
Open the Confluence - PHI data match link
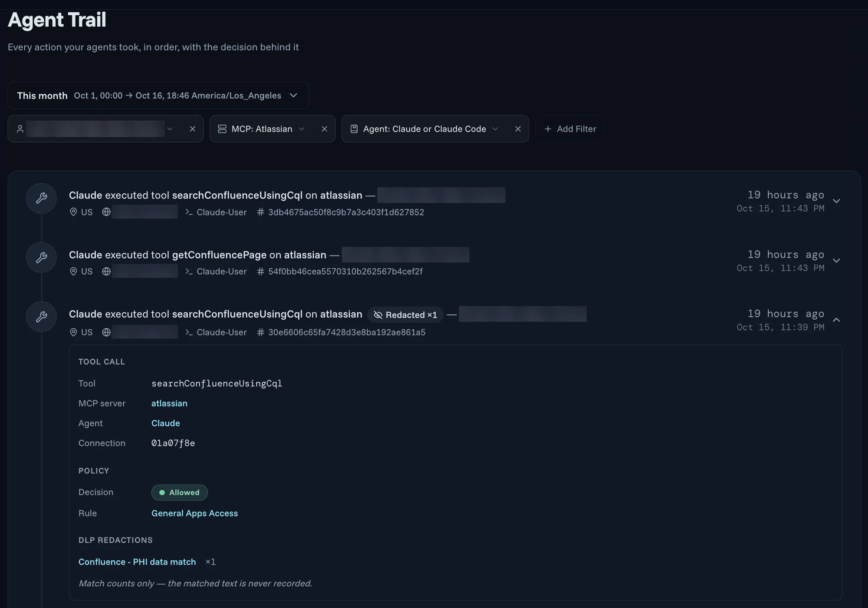[137, 562]
